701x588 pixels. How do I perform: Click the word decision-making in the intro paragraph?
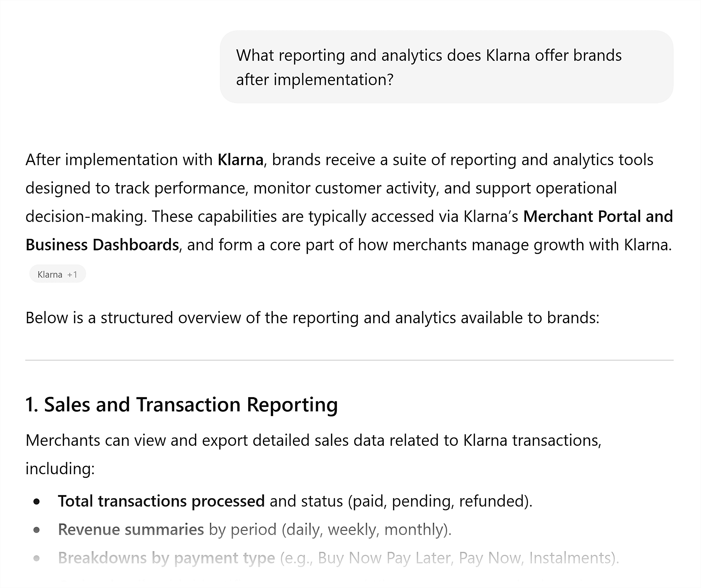click(x=86, y=216)
